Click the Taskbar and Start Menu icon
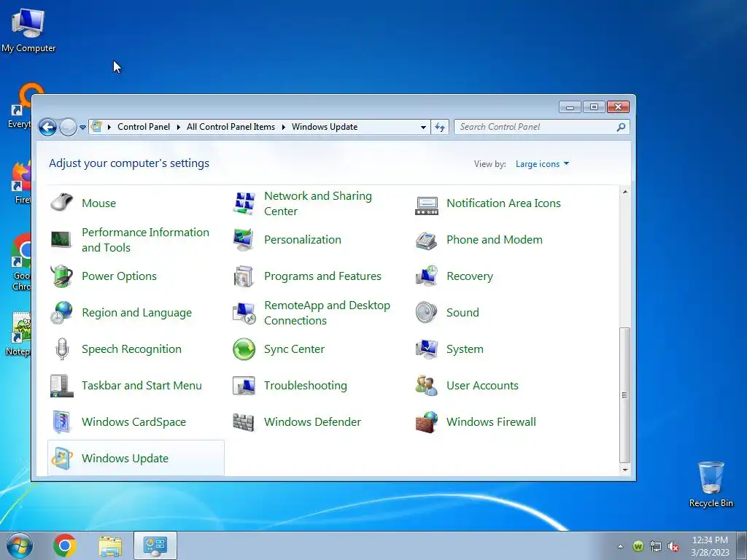The width and height of the screenshot is (747, 560). 62,386
